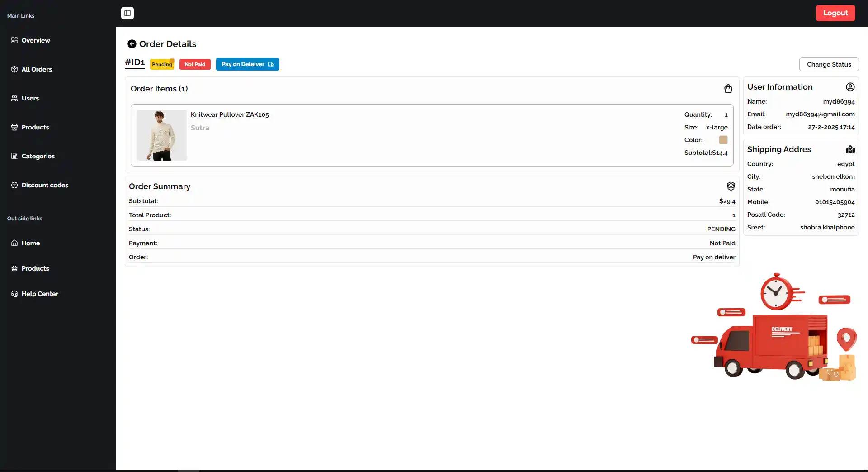Viewport: 868px width, 472px height.
Task: Click the back arrow beside Order Details
Action: (x=132, y=44)
